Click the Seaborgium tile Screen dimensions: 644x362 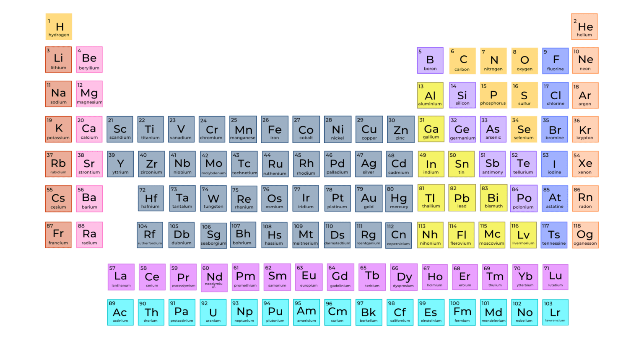[213, 236]
